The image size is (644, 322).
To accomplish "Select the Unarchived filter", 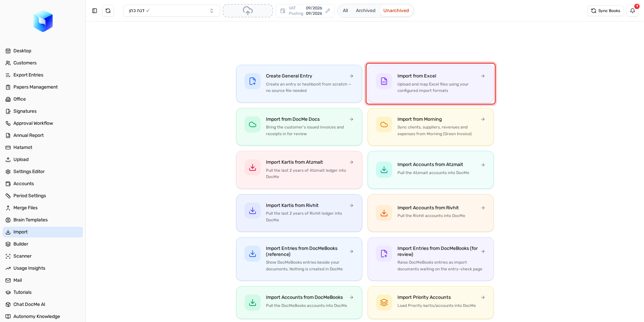I will tap(396, 11).
